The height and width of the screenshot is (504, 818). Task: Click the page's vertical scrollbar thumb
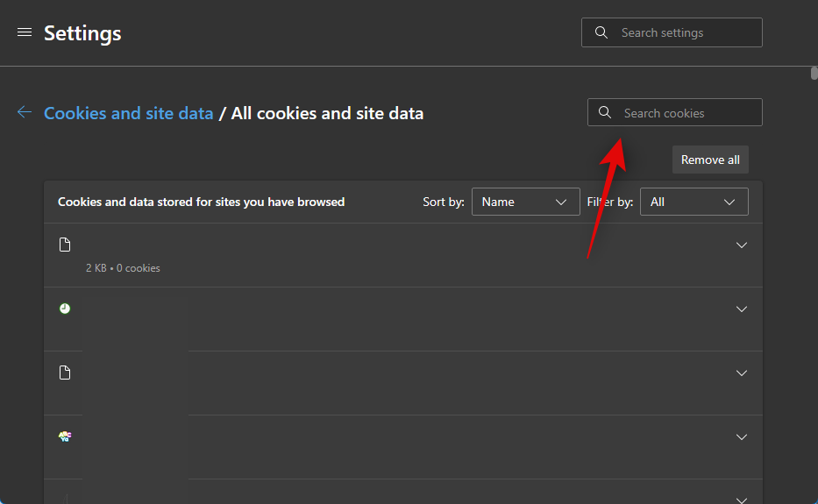(814, 74)
